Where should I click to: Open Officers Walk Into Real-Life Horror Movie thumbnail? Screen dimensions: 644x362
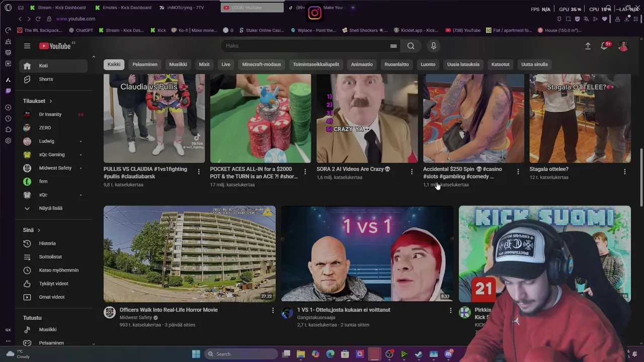[190, 253]
